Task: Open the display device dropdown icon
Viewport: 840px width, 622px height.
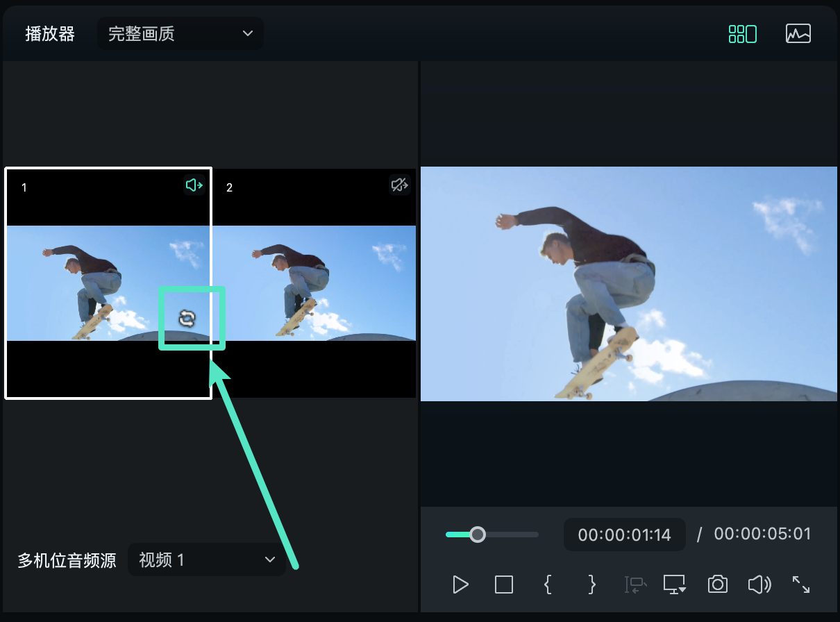Action: pyautogui.click(x=674, y=585)
